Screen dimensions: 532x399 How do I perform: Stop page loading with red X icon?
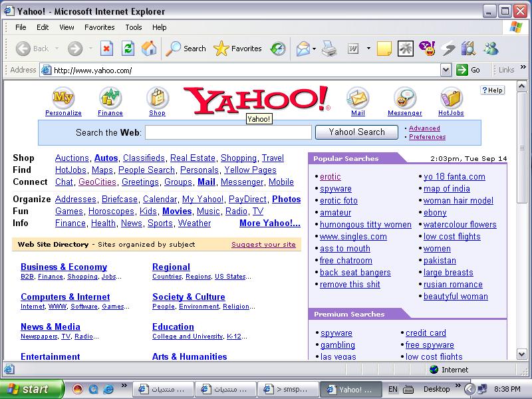click(x=106, y=49)
